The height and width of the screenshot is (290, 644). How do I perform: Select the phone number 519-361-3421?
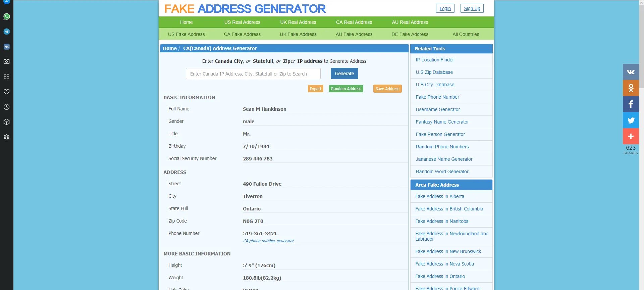tap(260, 234)
